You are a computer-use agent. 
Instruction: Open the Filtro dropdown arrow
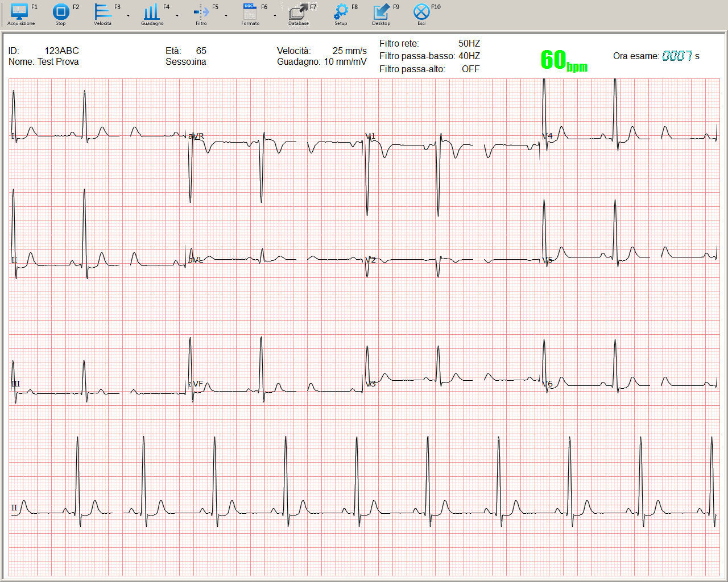point(226,15)
